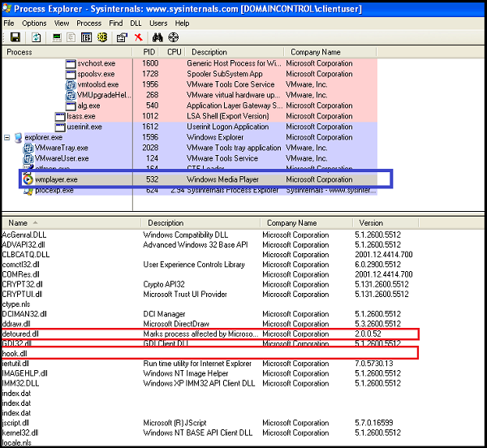
Task: Click the vmtoolsd.exe process icon
Action: pos(71,84)
